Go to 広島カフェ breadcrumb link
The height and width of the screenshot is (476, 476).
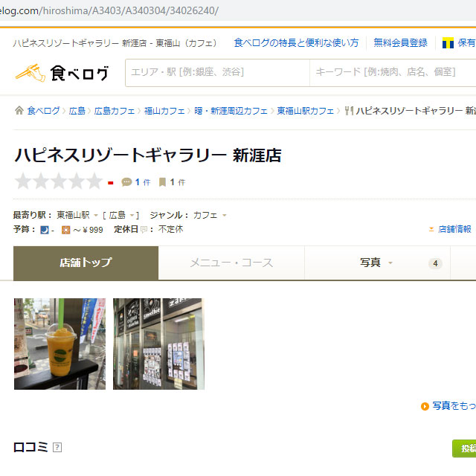pos(115,111)
